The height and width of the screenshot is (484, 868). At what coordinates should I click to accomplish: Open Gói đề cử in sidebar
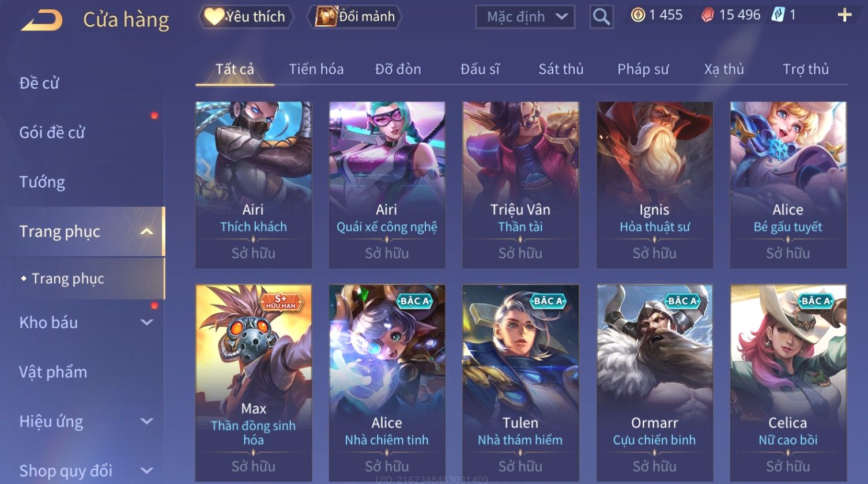tap(52, 133)
